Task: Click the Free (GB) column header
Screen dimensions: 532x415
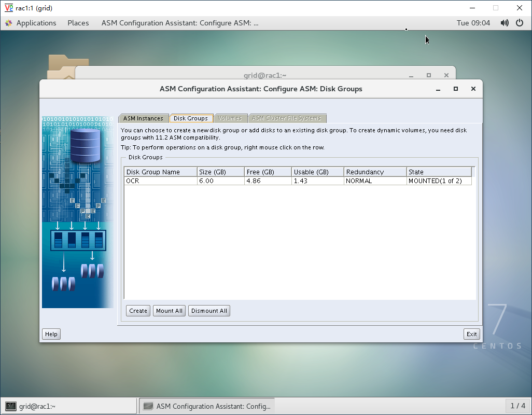Action: 268,172
